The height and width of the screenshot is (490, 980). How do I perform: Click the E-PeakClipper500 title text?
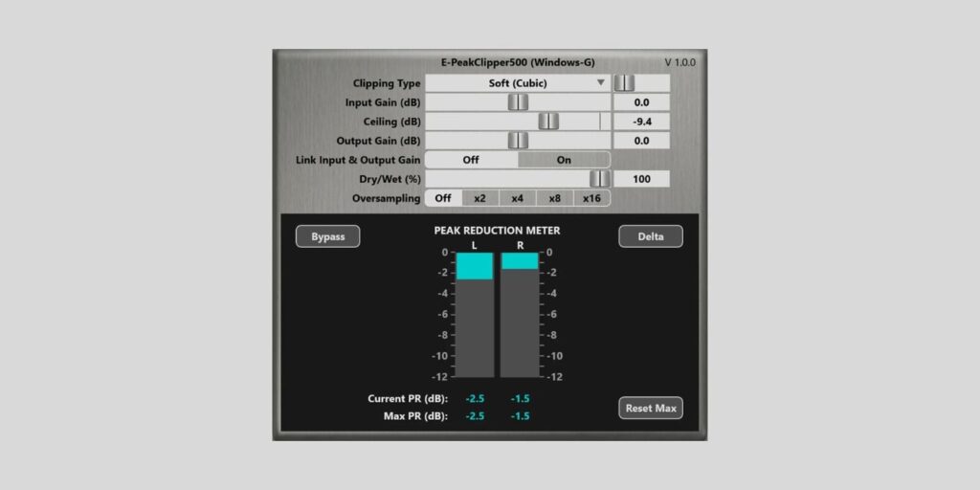click(518, 62)
